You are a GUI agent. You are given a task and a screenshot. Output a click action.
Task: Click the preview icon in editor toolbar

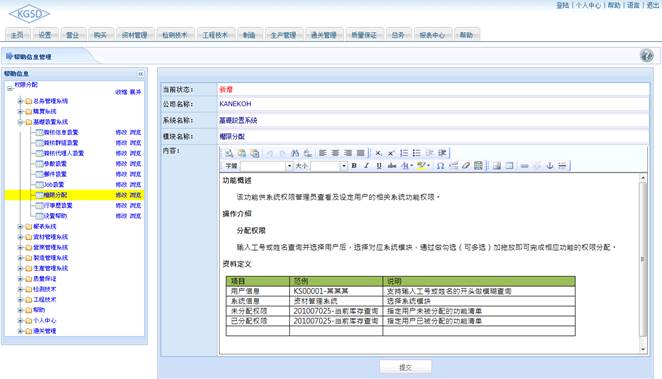pyautogui.click(x=229, y=153)
